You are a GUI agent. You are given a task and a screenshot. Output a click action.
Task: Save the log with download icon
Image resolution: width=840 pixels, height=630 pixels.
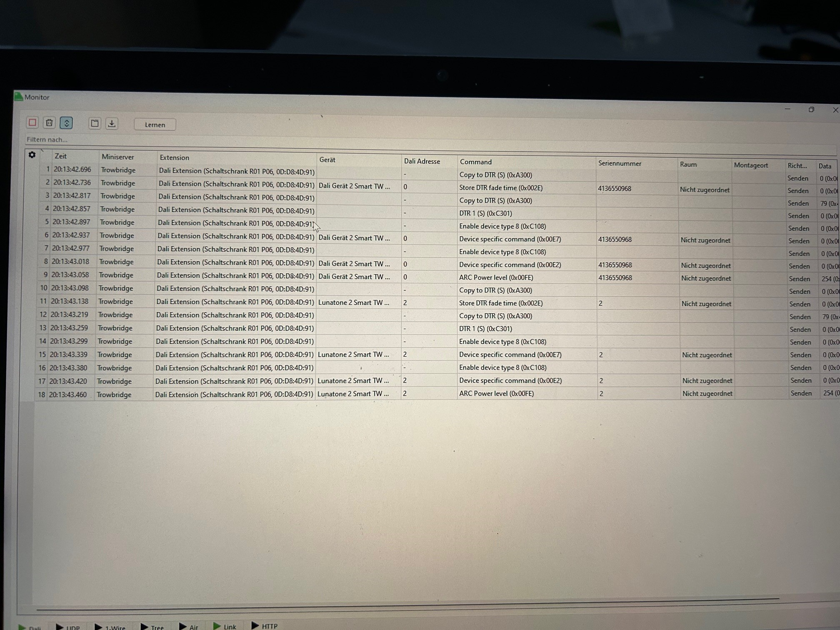coord(112,124)
